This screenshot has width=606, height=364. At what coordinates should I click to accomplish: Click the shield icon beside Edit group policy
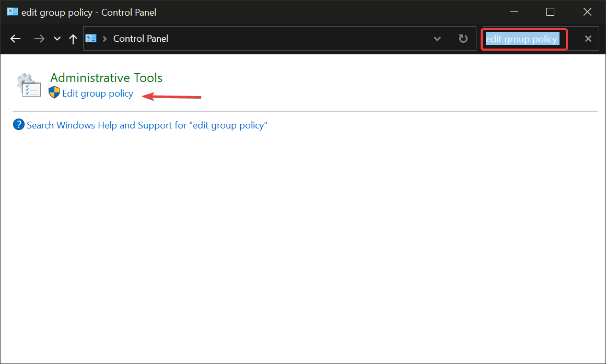54,92
